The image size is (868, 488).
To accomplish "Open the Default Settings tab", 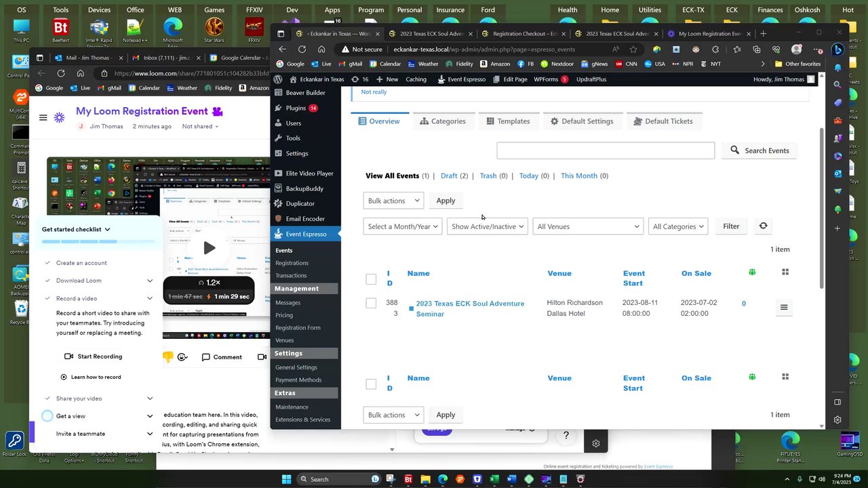I will click(x=582, y=121).
